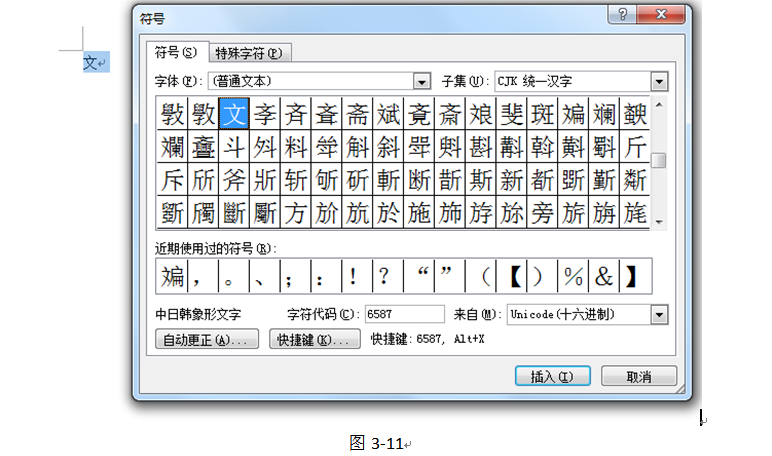Select the 斑 character in the grid

(x=542, y=114)
